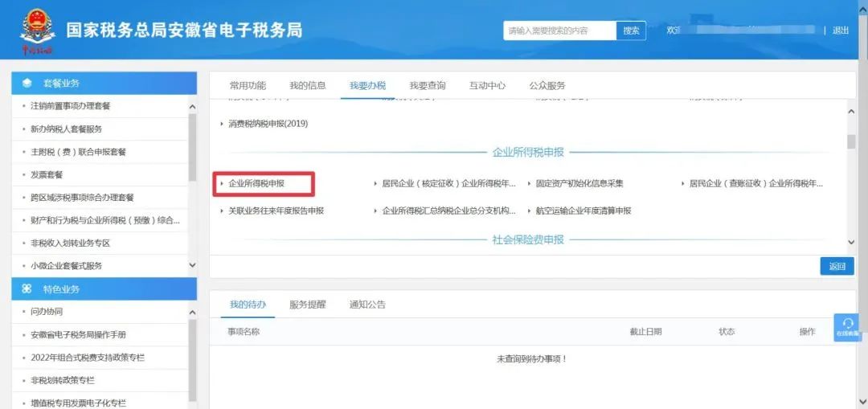Switch to the 通知公告 tab

coord(367,305)
